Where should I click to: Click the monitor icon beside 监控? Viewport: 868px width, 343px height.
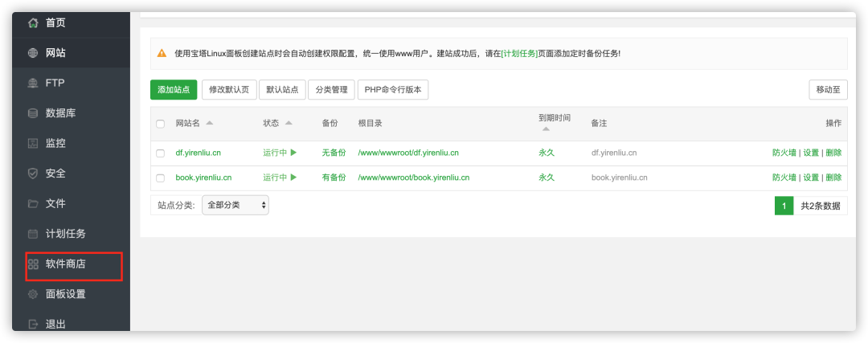coord(33,143)
